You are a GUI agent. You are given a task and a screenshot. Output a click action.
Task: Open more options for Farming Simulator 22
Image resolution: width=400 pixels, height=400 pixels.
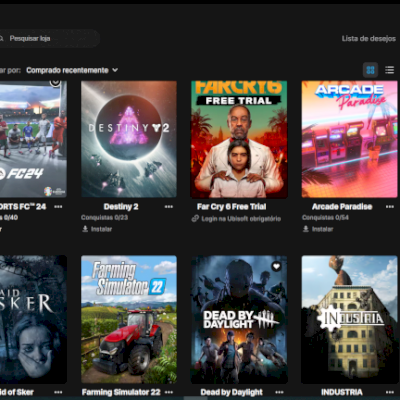pos(169,392)
